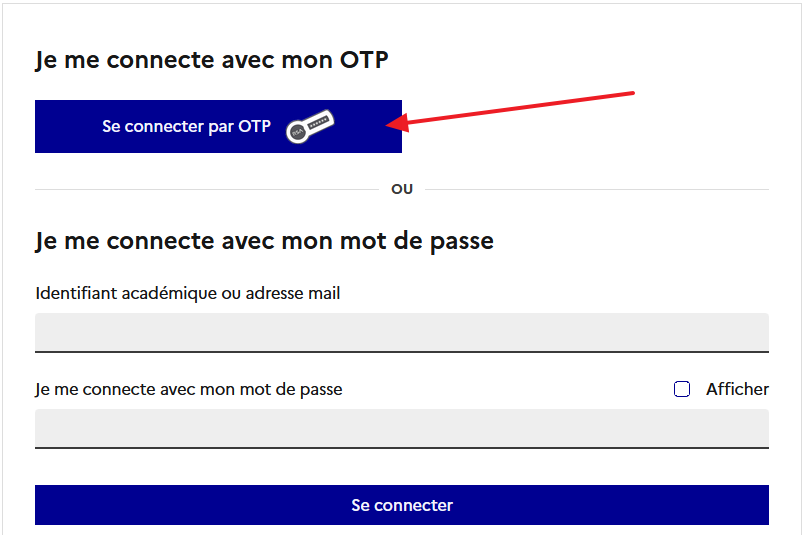
Task: Focus the Identifiant académique input field
Action: [402, 333]
